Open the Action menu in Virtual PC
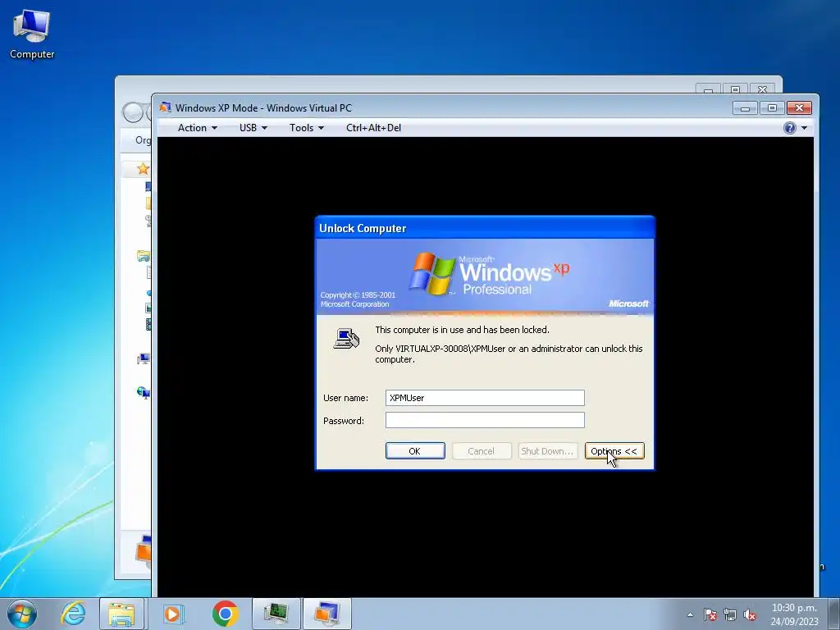 pos(197,127)
